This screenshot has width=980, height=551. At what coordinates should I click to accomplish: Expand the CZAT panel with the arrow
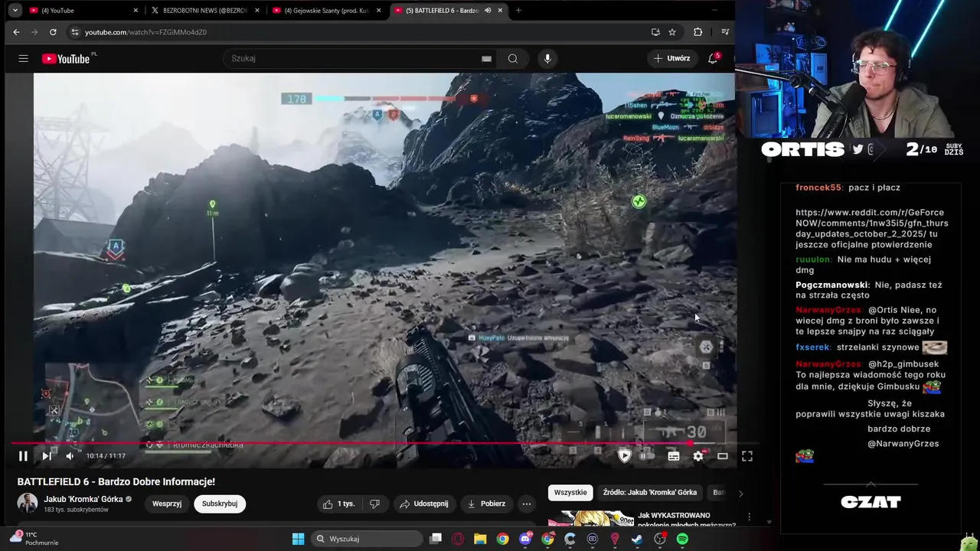pos(871,484)
